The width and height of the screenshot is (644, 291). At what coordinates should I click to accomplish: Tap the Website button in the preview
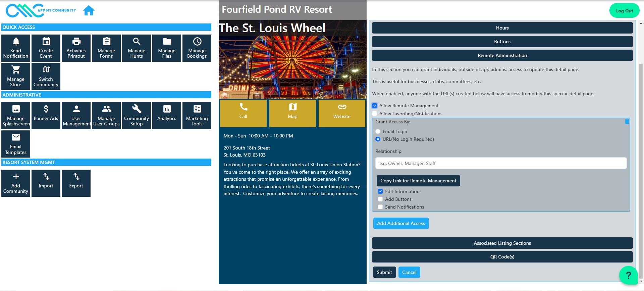click(x=342, y=113)
